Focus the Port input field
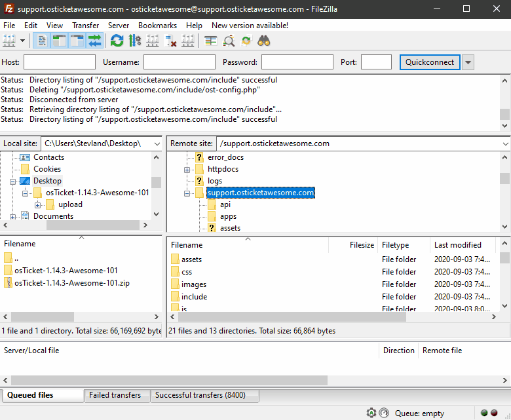The image size is (511, 420). point(376,62)
